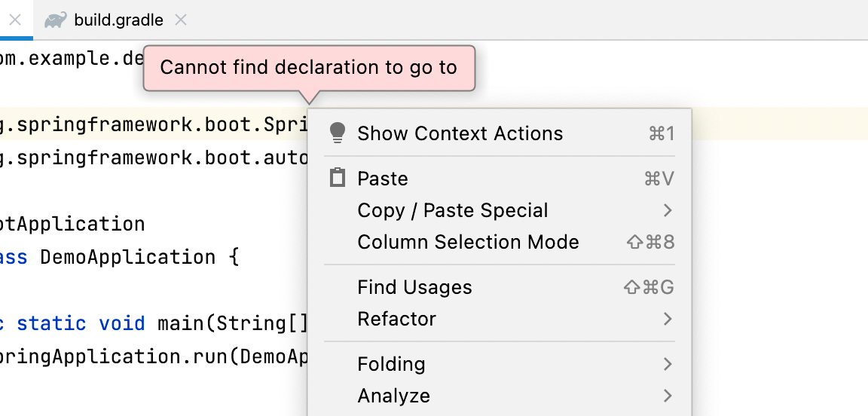Click the "Cannot find declaration to go to" tooltip
868x416 pixels.
pyautogui.click(x=309, y=68)
